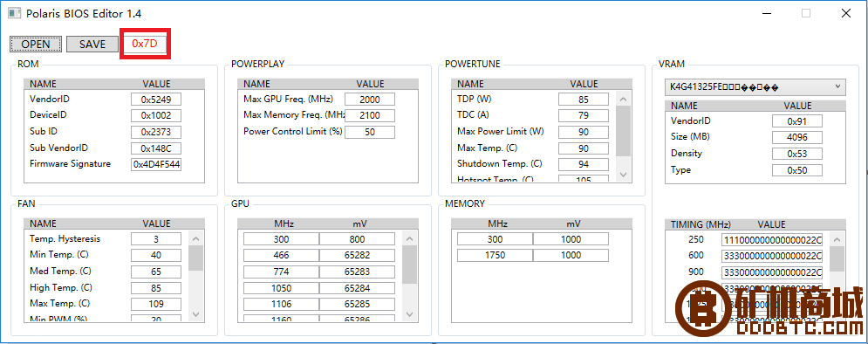Viewport: 868px width, 344px height.
Task: Click the ROM table VALUE column header
Action: click(x=157, y=84)
